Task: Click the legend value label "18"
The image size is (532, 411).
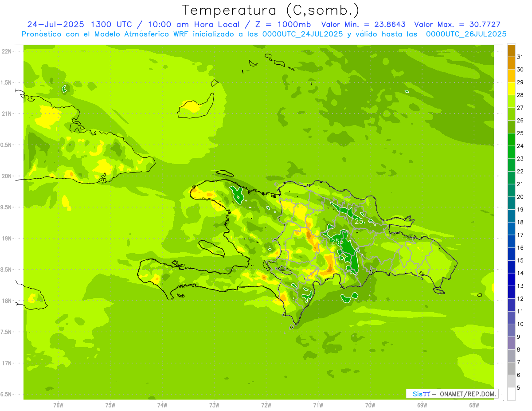Action: click(521, 222)
